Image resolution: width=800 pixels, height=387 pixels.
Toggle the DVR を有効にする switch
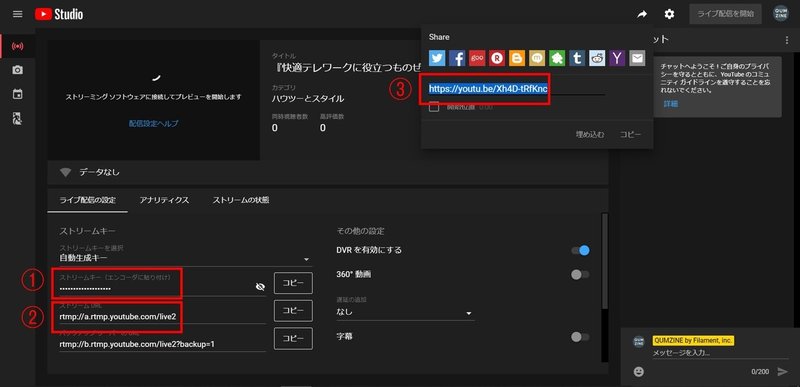pyautogui.click(x=581, y=250)
